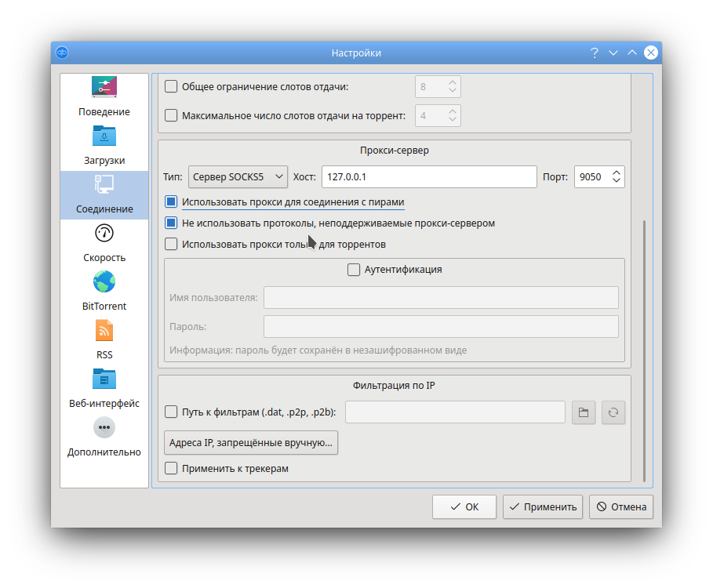Select the Соединение monitor icon
Screen dimensions: 713x588
[x=104, y=184]
